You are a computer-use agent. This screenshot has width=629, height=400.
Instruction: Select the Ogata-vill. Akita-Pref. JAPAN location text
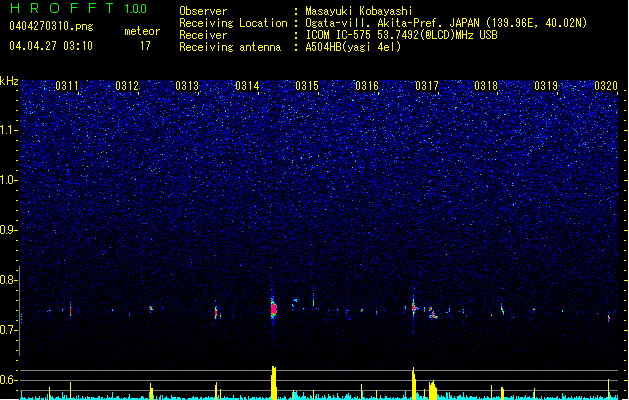pyautogui.click(x=446, y=23)
